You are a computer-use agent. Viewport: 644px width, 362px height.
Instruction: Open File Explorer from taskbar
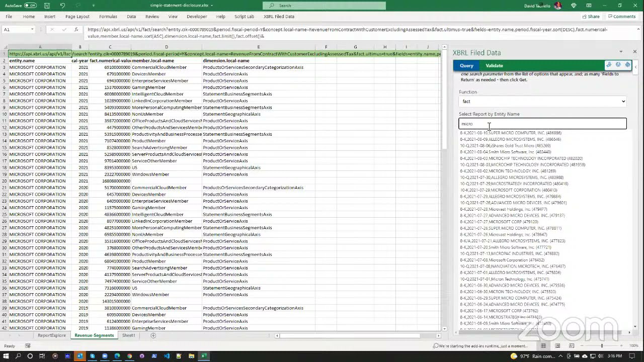tap(191, 356)
